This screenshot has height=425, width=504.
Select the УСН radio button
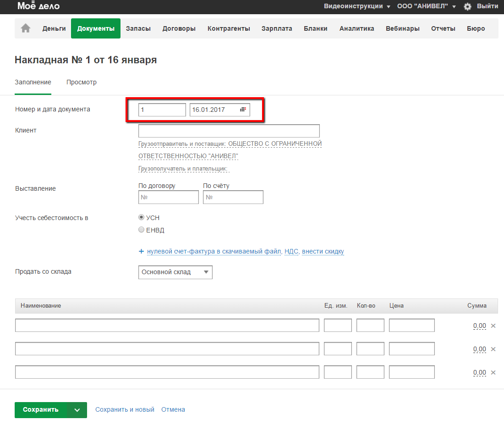(142, 217)
